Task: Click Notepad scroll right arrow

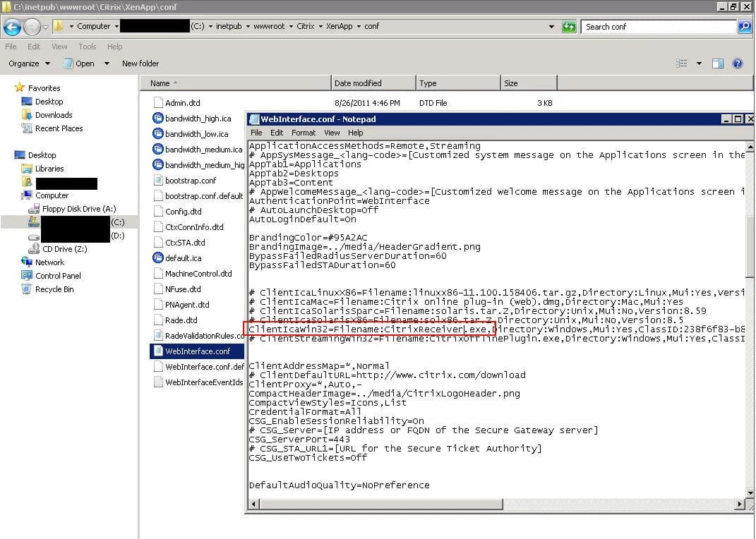Action: point(740,504)
